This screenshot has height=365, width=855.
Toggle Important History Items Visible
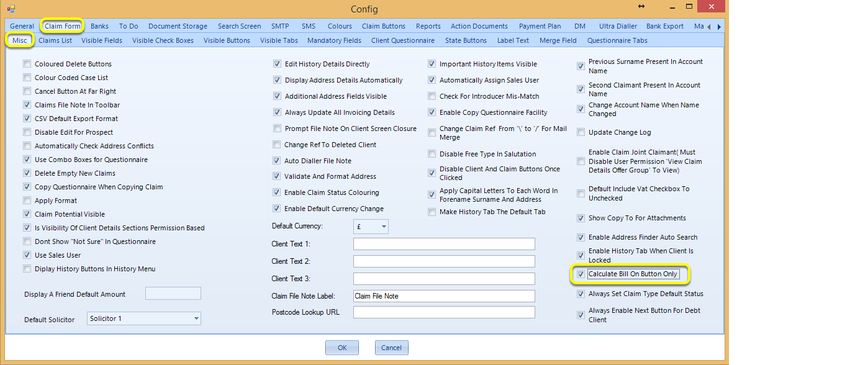pos(432,64)
